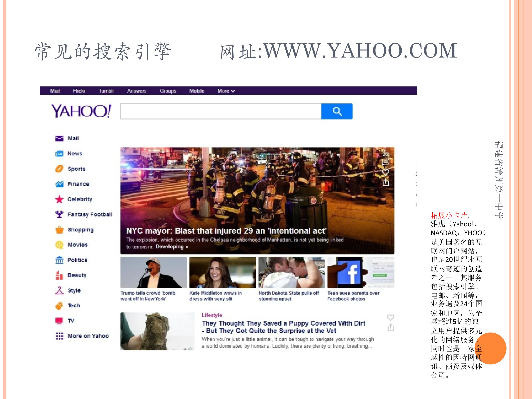Viewport: 532px width, 399px height.
Task: Open Answers in the top navigation bar
Action: [137, 91]
